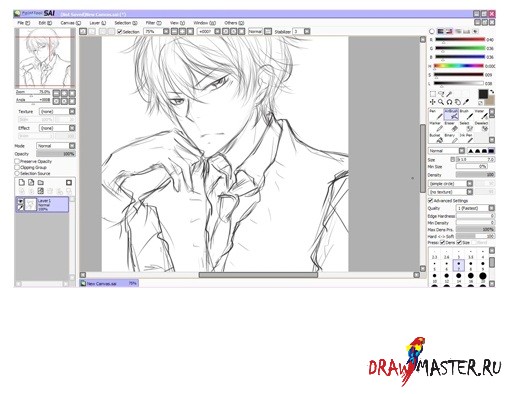Choose the Deselect brush tool
509x394 pixels.
(481, 127)
